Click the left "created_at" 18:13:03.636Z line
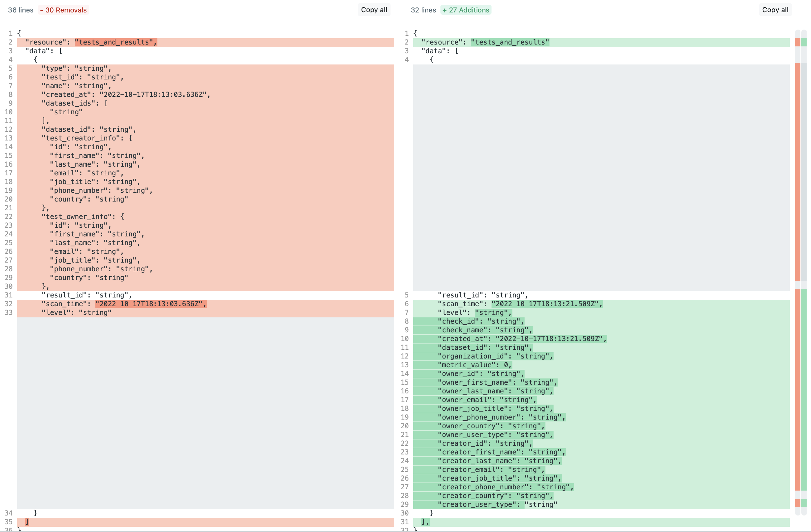Viewport: 811px width, 532px height. [126, 95]
